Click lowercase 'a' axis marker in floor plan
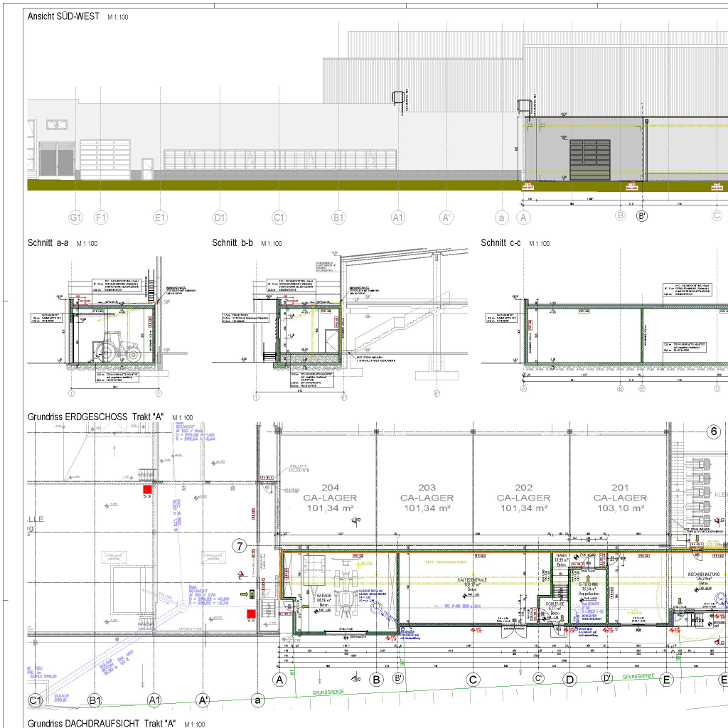728x728 pixels. click(257, 700)
